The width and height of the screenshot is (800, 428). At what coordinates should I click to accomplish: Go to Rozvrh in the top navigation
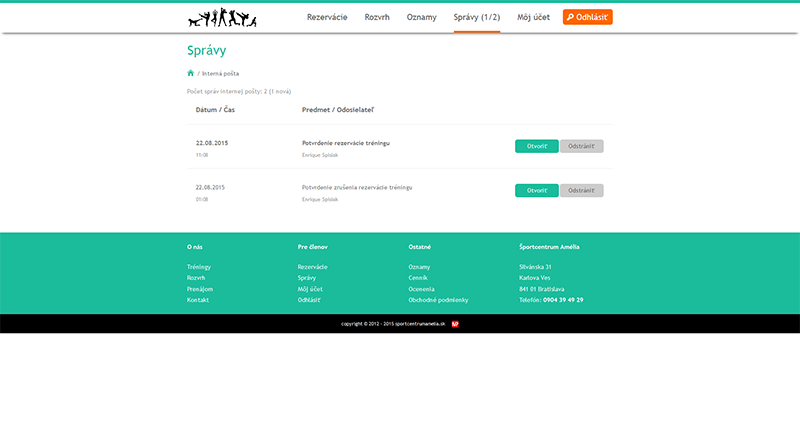point(377,17)
